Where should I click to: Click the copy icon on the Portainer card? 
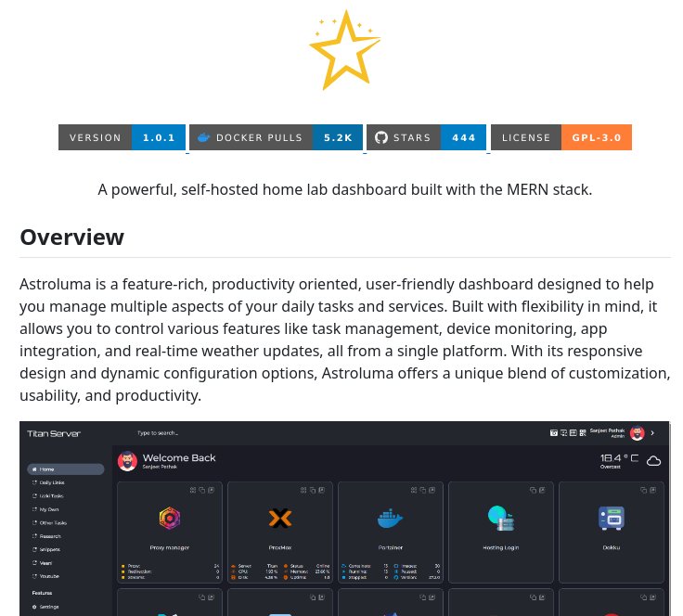[423, 490]
